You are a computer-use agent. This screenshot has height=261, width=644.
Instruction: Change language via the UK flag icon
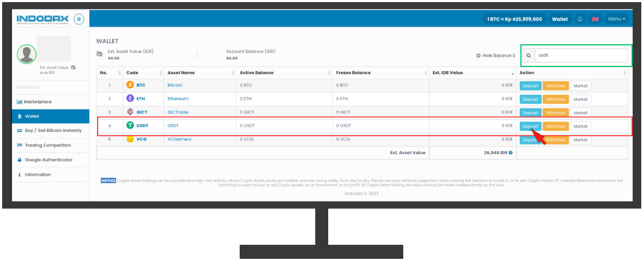click(594, 19)
